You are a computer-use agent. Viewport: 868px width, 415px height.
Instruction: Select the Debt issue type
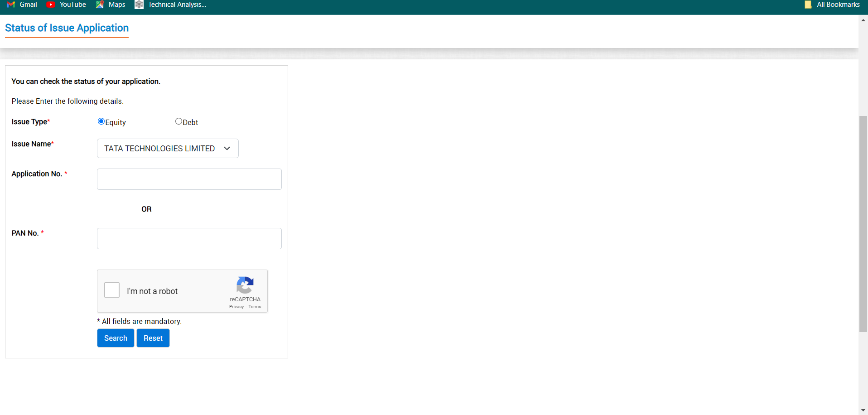pos(178,121)
